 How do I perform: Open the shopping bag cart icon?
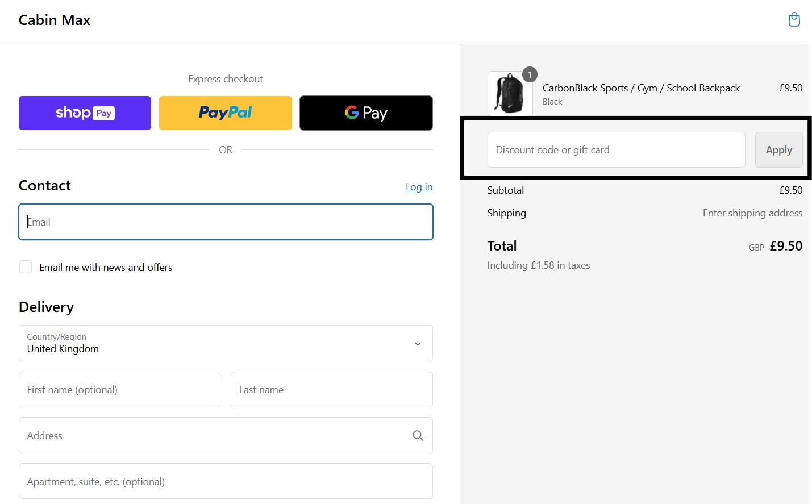[x=794, y=20]
